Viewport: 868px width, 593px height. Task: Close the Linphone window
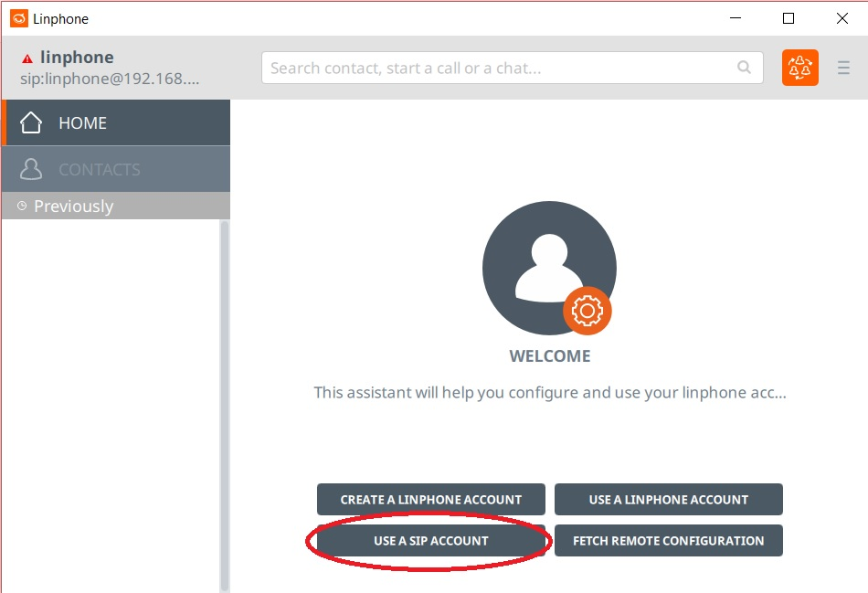click(x=842, y=18)
